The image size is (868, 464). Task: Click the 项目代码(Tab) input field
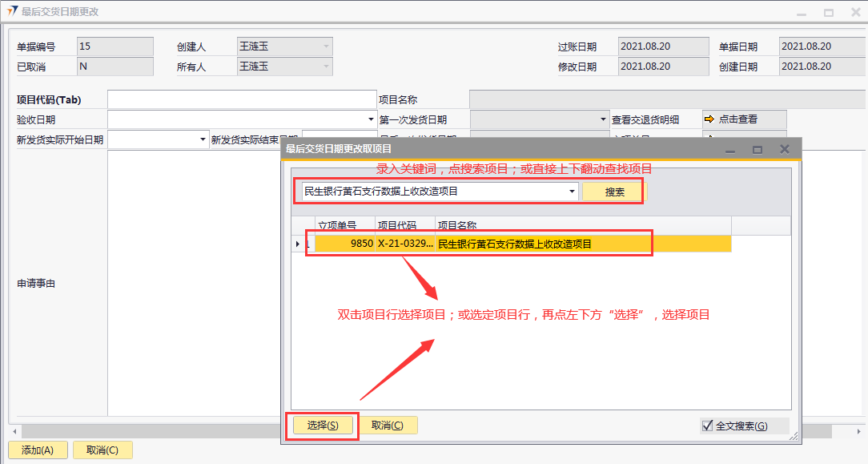tap(242, 99)
